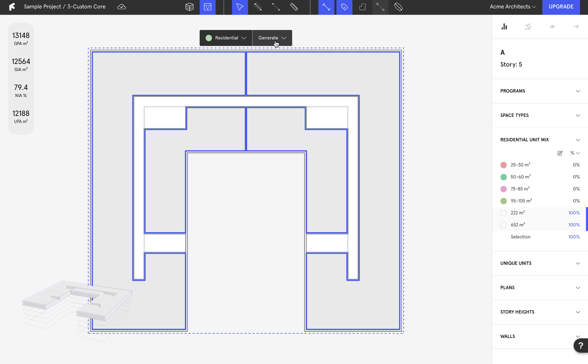Open the cloud sync status icon

122,7
